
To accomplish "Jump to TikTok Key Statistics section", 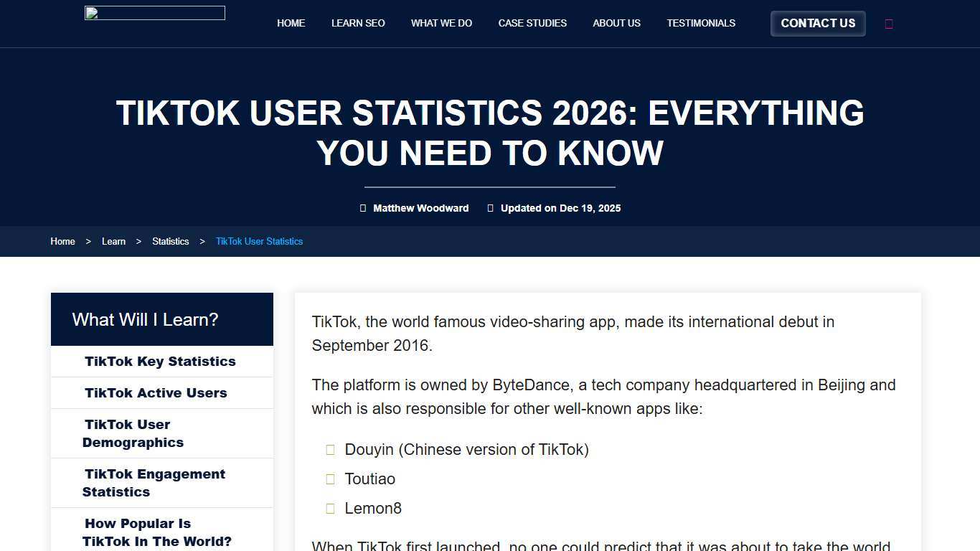I will tap(160, 361).
